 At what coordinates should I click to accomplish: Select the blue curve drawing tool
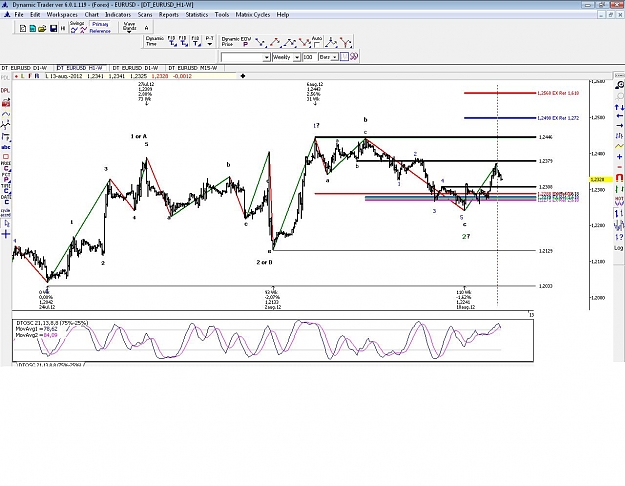coord(6,114)
